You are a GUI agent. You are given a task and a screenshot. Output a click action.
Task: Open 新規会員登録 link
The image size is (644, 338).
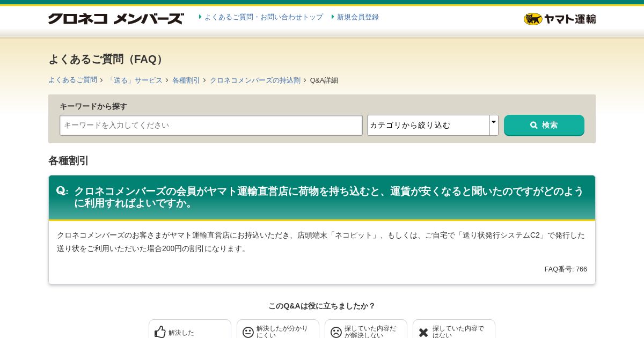[358, 17]
